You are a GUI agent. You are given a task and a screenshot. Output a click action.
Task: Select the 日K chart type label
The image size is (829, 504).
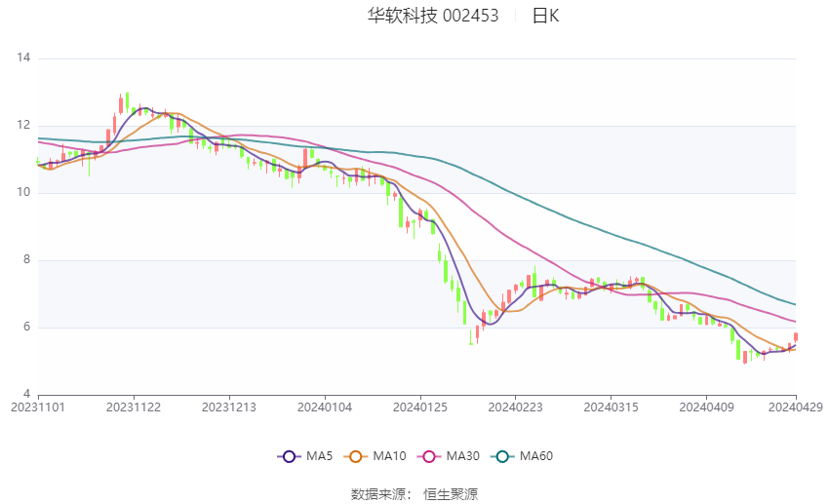[x=545, y=16]
